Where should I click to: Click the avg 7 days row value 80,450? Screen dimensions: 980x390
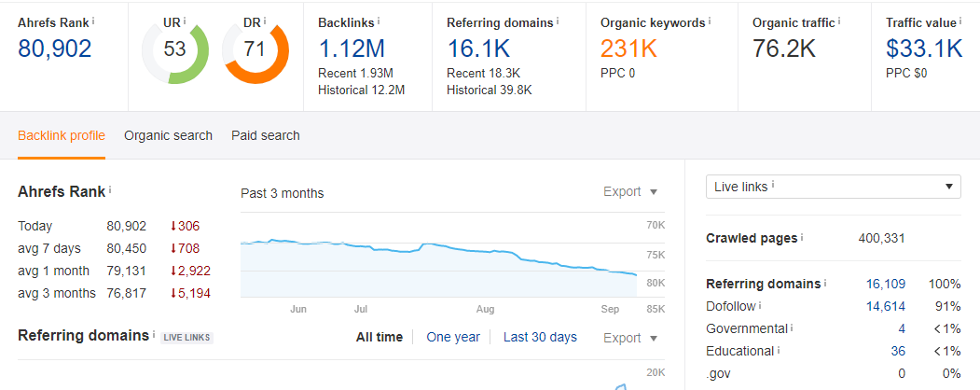pyautogui.click(x=126, y=249)
